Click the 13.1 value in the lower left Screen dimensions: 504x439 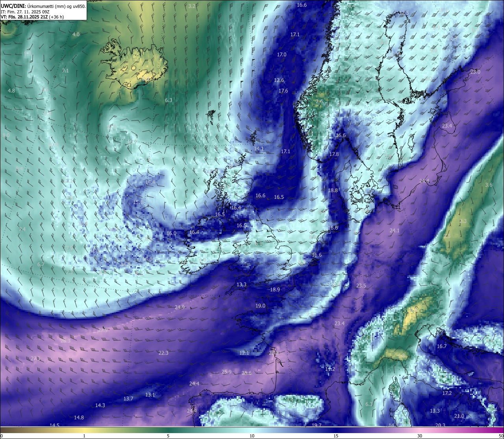point(150,395)
